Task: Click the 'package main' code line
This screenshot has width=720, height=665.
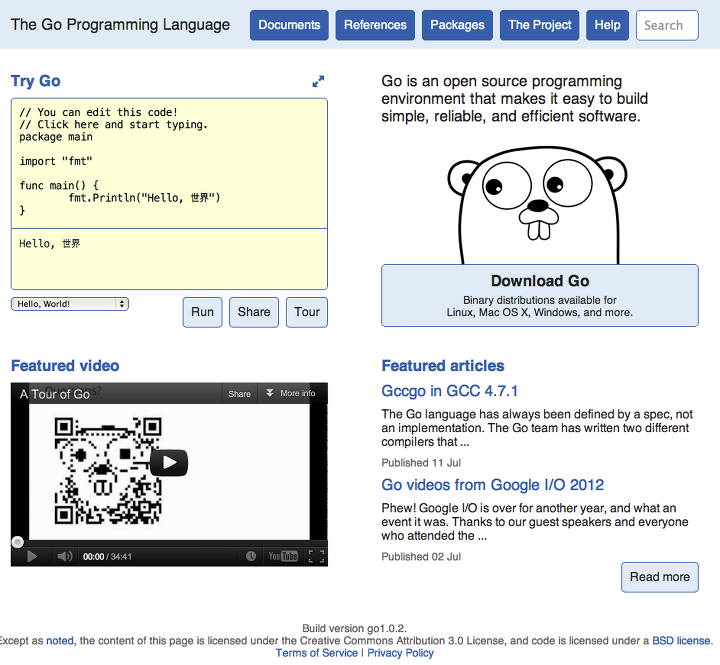Action: point(56,137)
